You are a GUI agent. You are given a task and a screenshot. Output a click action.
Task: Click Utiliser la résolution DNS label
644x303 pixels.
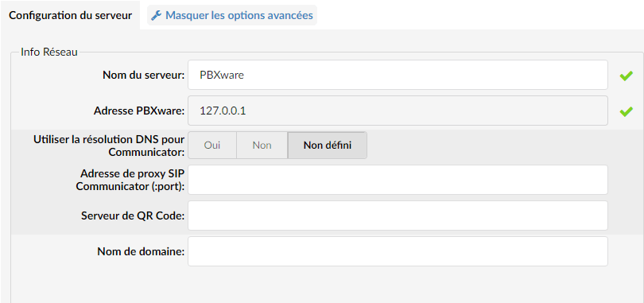[109, 146]
